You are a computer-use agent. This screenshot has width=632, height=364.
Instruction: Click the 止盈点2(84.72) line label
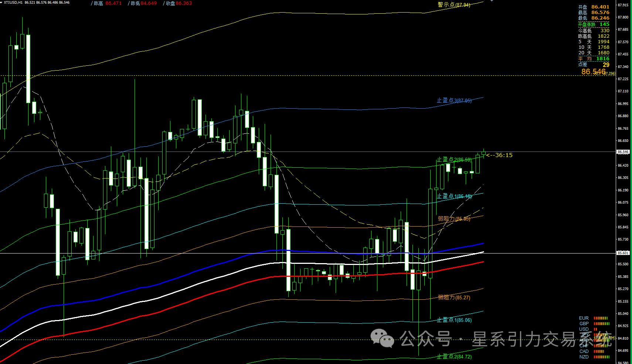454,357
